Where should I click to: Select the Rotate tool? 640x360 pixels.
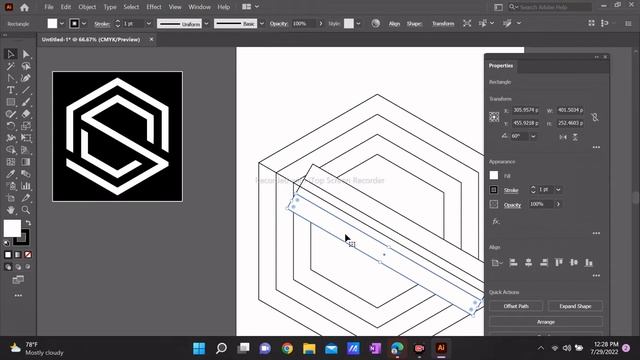point(11,126)
